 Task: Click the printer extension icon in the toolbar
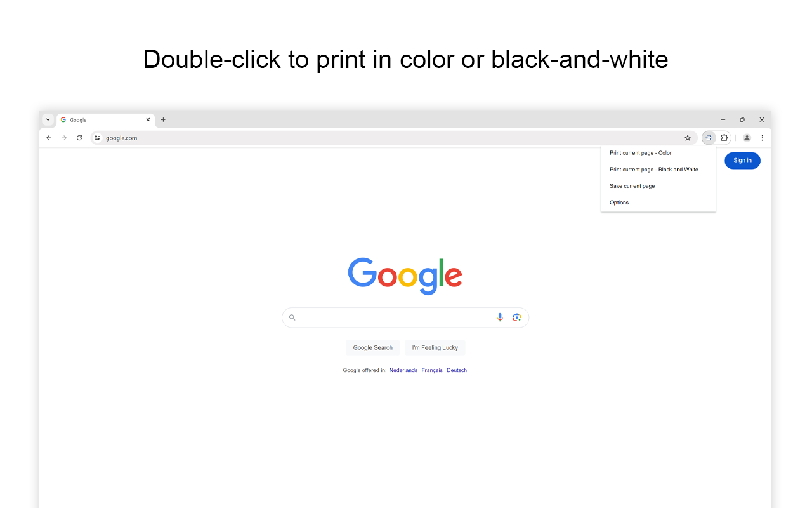pos(709,138)
